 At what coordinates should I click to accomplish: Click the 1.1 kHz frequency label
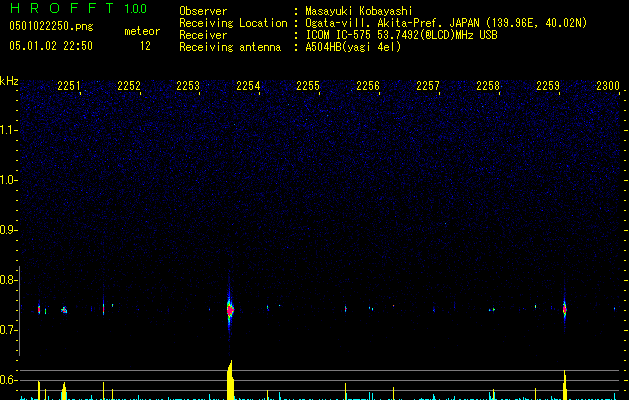pyautogui.click(x=9, y=130)
